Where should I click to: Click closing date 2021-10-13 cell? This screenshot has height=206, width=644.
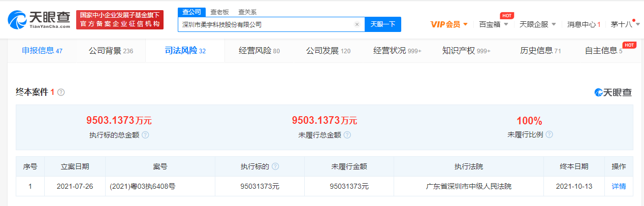pos(574,186)
